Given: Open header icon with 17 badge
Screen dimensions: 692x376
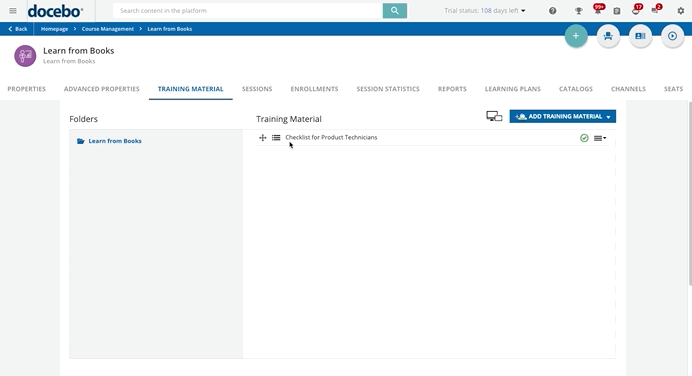Looking at the screenshot, I should 636,10.
